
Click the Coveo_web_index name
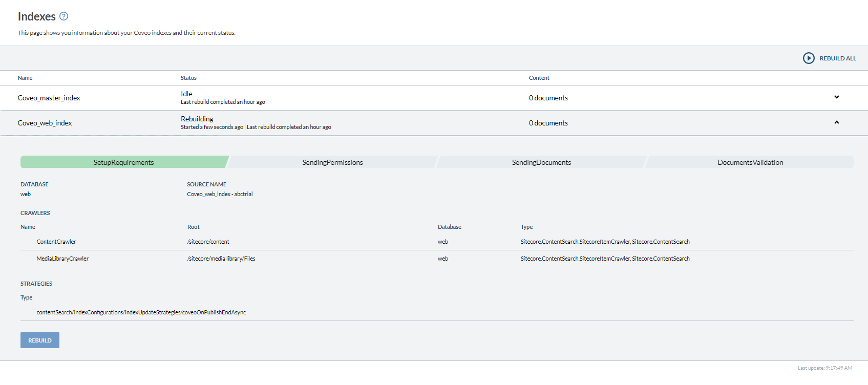(x=45, y=123)
